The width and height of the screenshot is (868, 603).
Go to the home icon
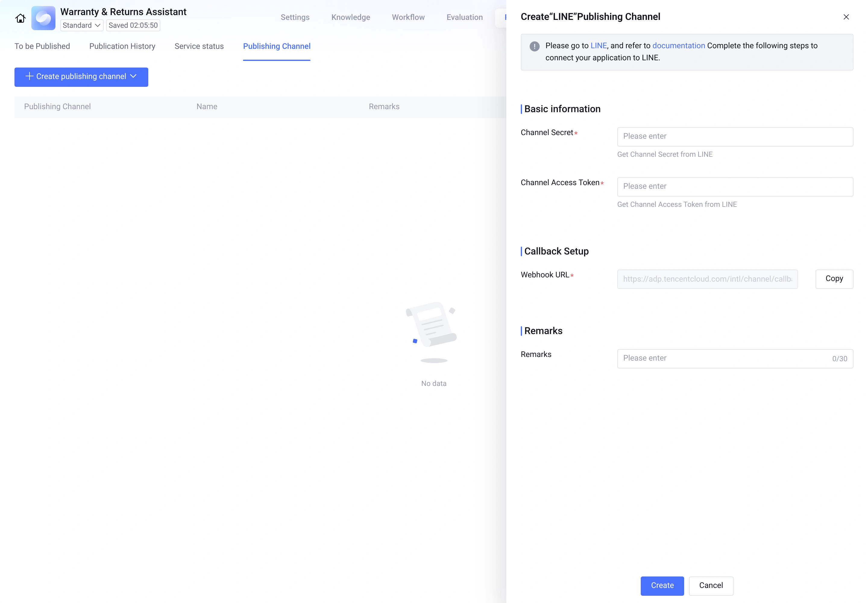[x=20, y=18]
